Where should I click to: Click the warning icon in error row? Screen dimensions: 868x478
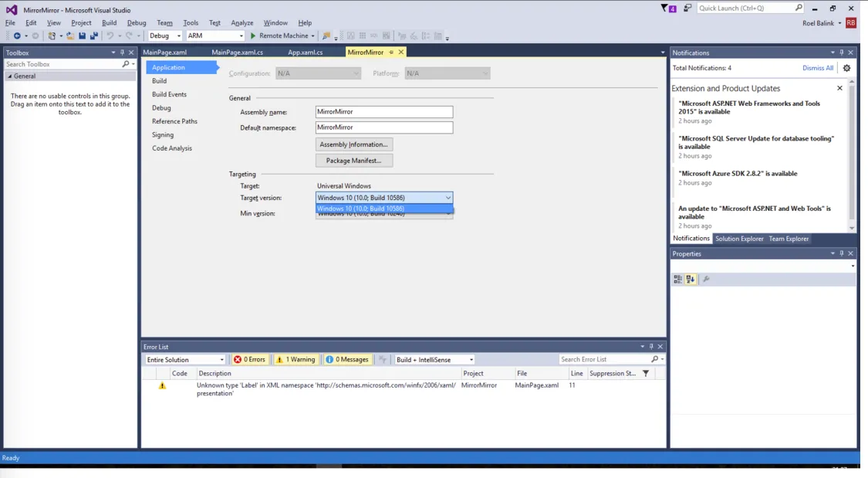pos(162,385)
